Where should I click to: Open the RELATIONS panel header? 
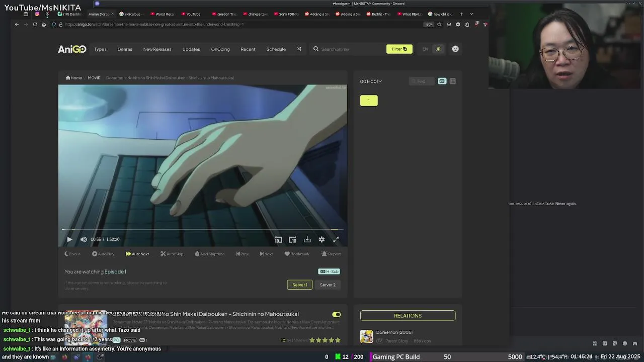(x=408, y=316)
